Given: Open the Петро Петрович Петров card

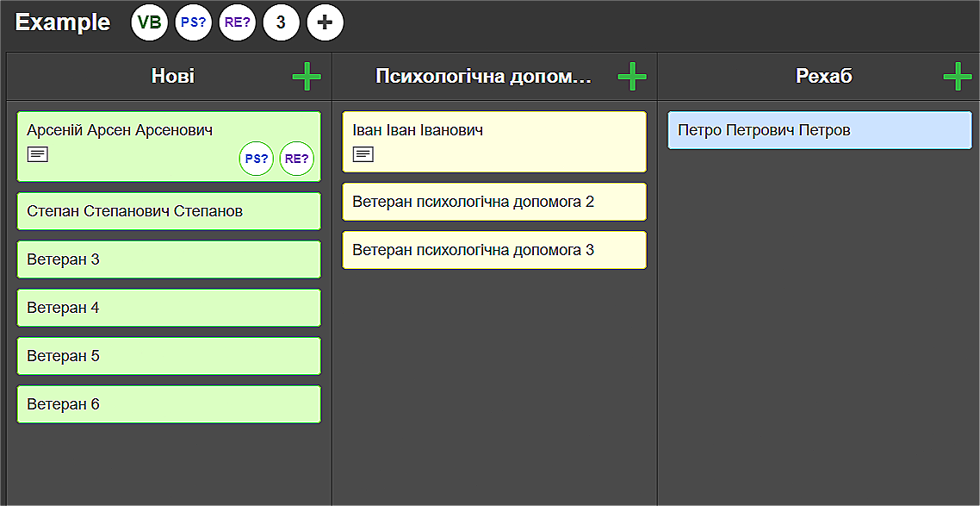Looking at the screenshot, I should click(x=819, y=129).
